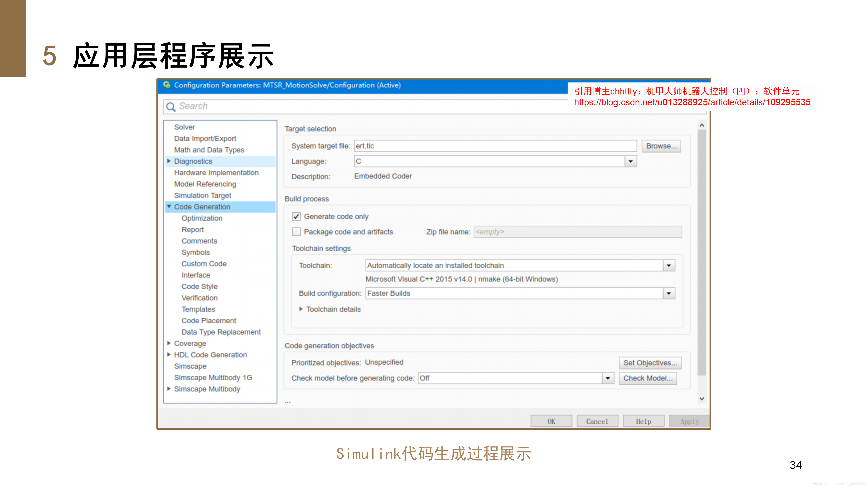Click the scrollbar up arrow
The width and height of the screenshot is (868, 488).
pos(702,125)
